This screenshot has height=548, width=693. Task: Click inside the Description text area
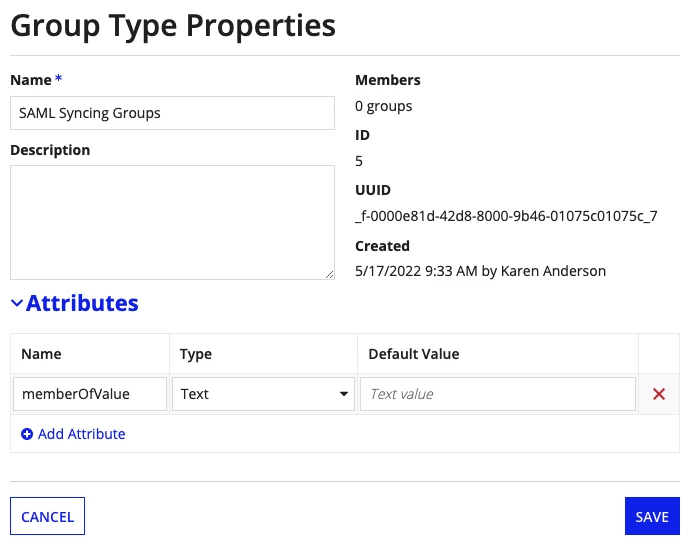tap(172, 222)
